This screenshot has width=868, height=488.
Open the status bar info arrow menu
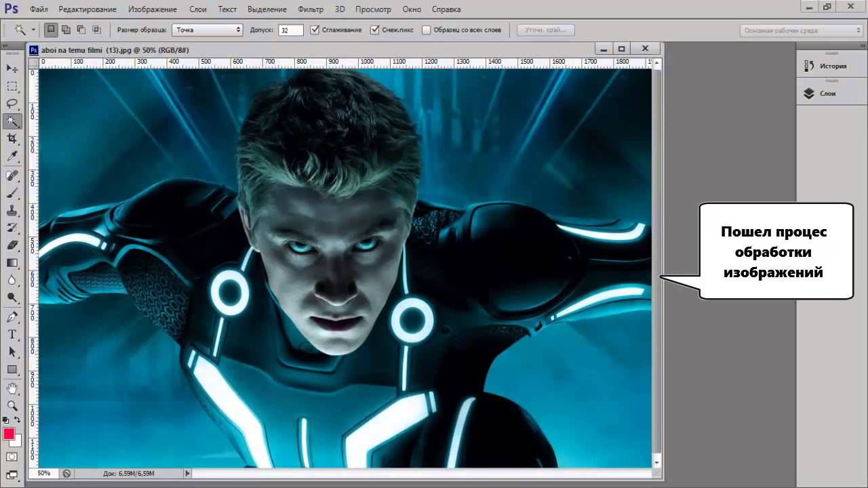pyautogui.click(x=188, y=473)
